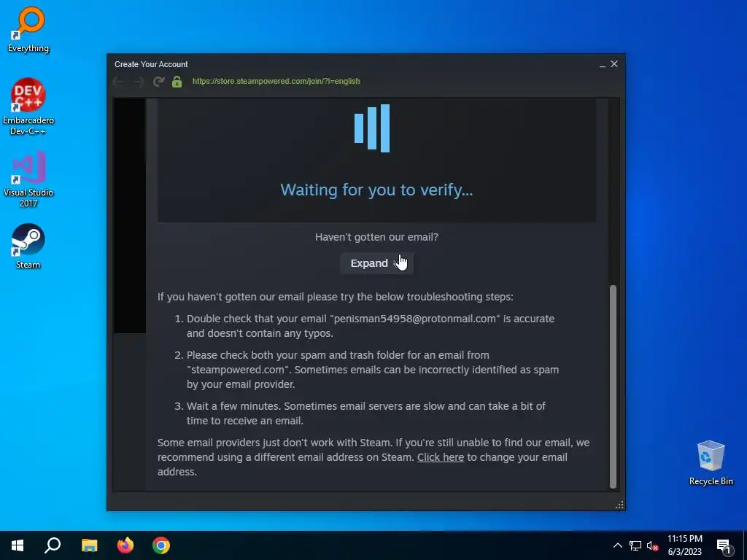This screenshot has height=560, width=747.
Task: Open Embarcadero Dev-C++ desktop shortcut
Action: [28, 106]
